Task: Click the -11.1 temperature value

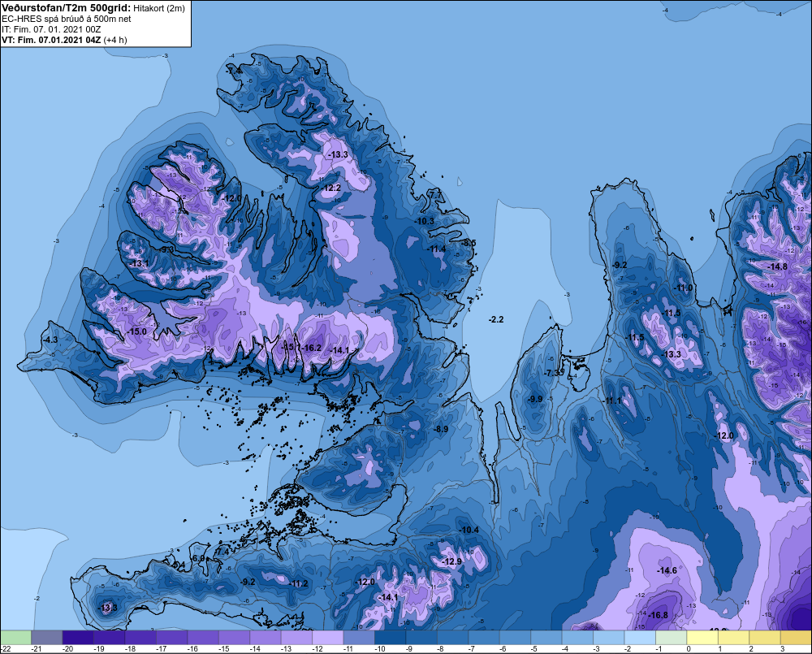Action: [x=612, y=401]
